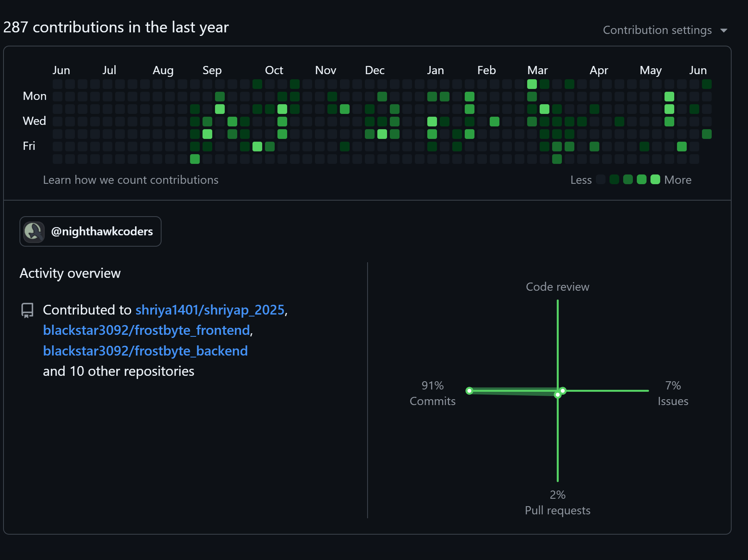The width and height of the screenshot is (748, 560).
Task: Click the Code review axis label
Action: pyautogui.click(x=557, y=287)
